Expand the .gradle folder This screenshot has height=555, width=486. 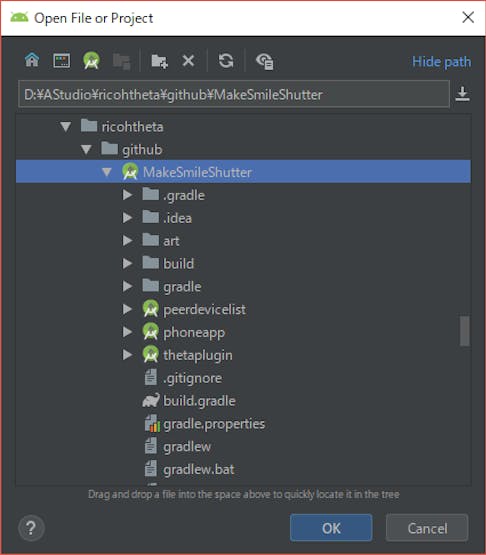click(127, 195)
